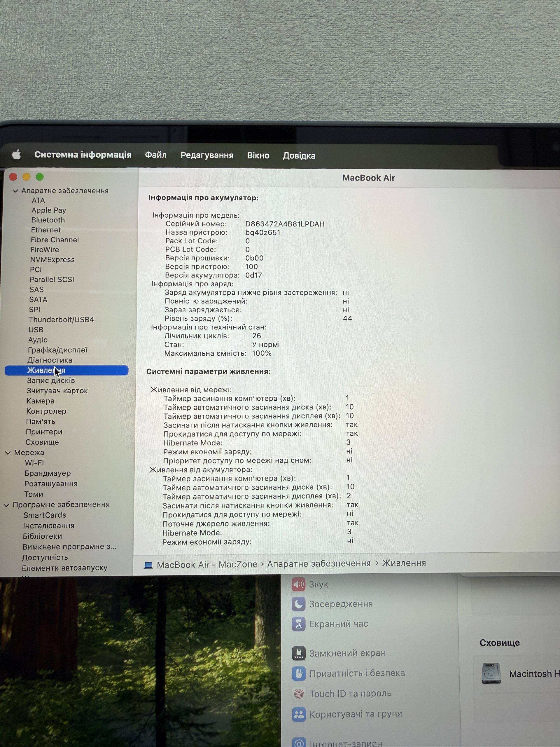Select Брандмауер in sidebar

48,474
